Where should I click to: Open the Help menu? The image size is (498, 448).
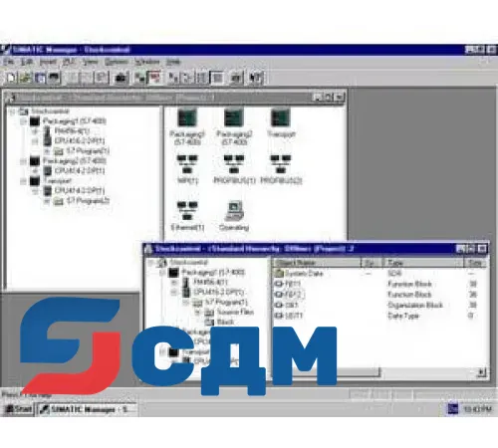173,62
